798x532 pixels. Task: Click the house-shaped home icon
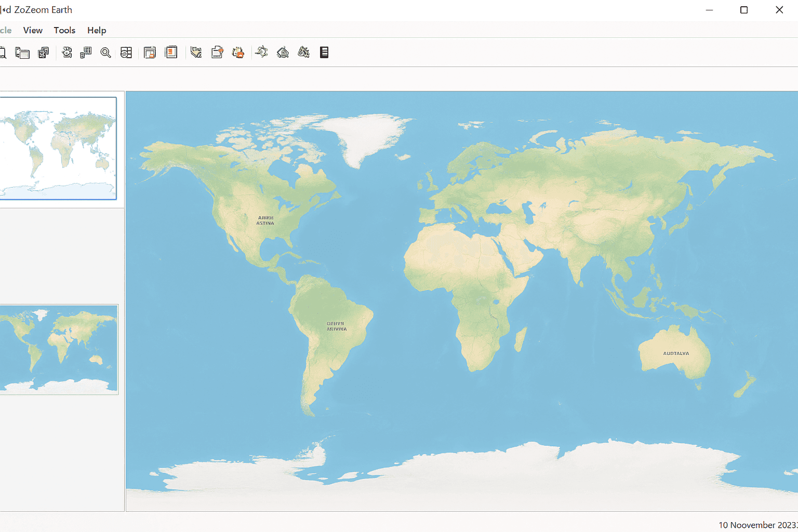click(283, 52)
